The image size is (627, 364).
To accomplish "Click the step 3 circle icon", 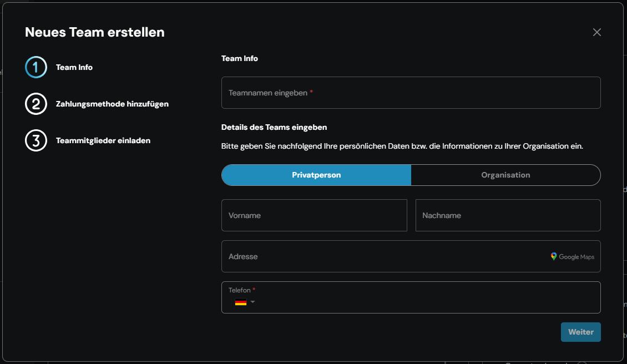I will click(x=36, y=140).
